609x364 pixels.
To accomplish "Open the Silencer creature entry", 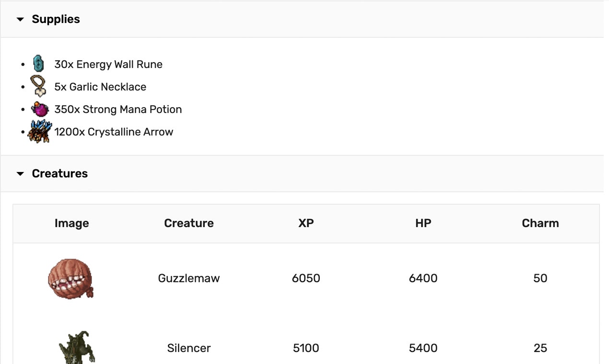I will pyautogui.click(x=188, y=348).
